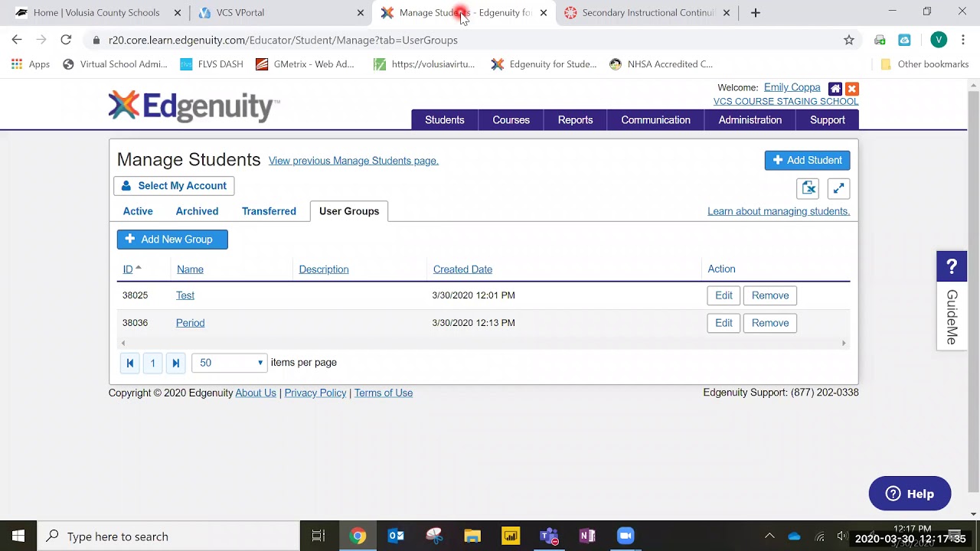The image size is (980, 551).
Task: Bookmark this page with the star icon
Action: [848, 40]
